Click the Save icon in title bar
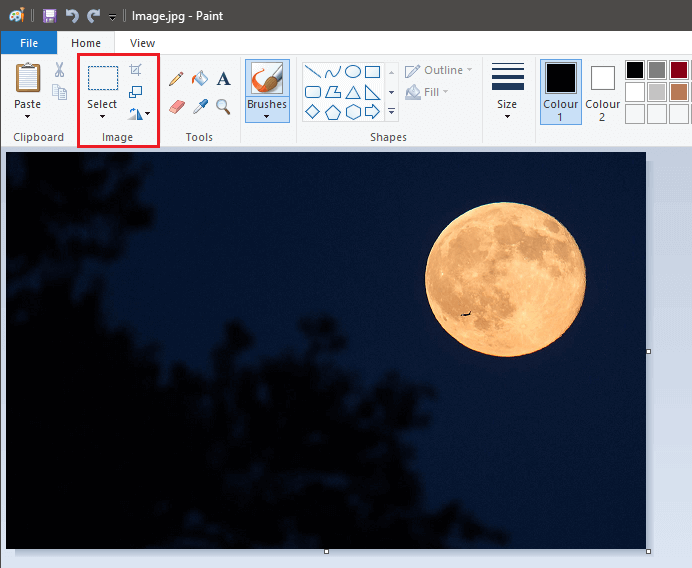The image size is (692, 568). coord(49,16)
